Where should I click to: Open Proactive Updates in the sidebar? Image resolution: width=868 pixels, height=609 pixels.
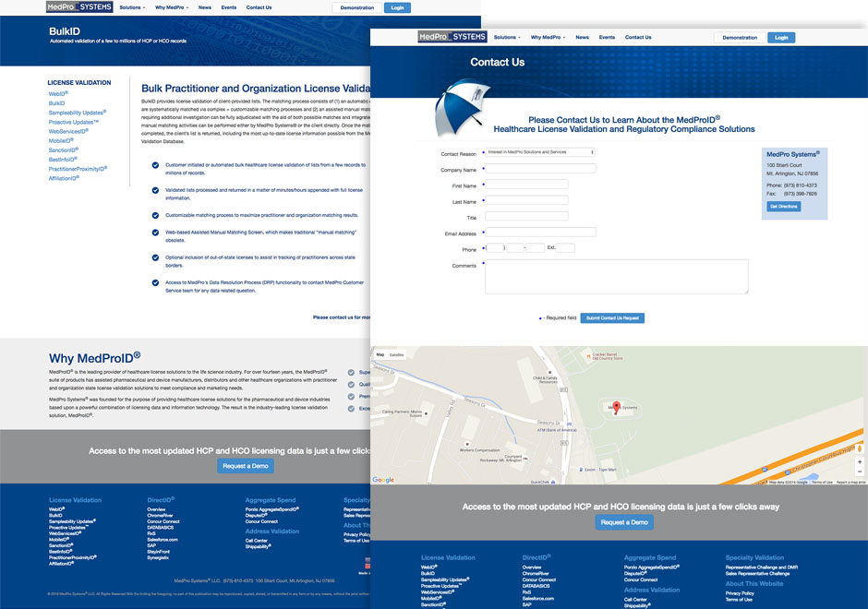74,122
